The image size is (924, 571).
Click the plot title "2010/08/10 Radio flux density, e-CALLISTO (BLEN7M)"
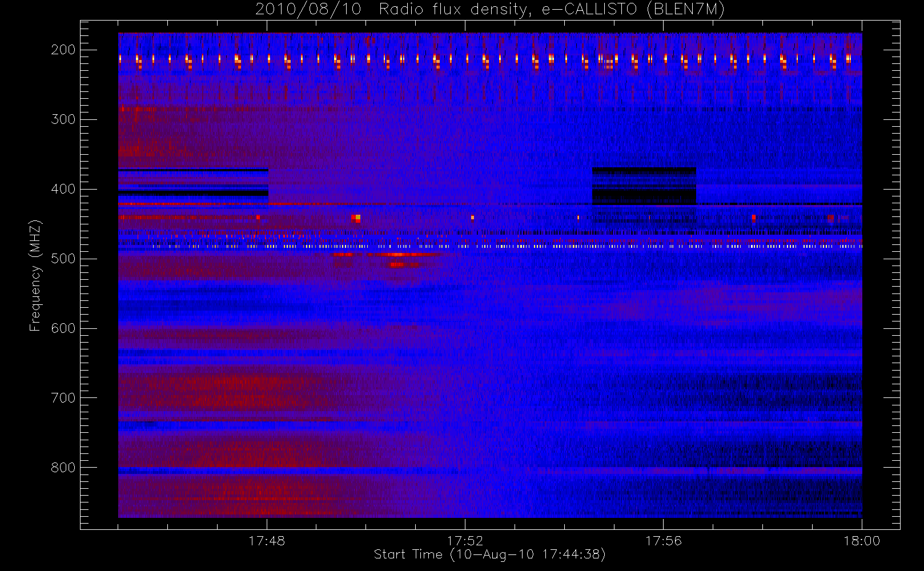(x=490, y=9)
